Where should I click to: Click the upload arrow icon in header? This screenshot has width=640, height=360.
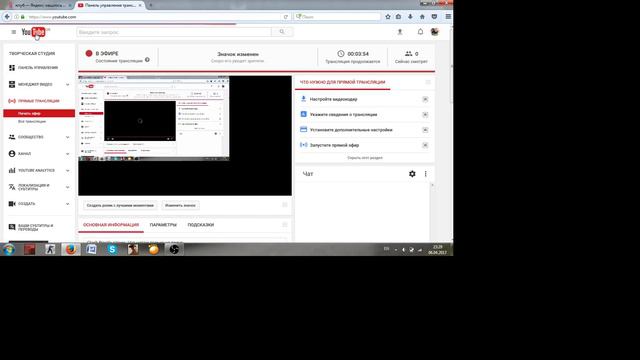[x=400, y=32]
